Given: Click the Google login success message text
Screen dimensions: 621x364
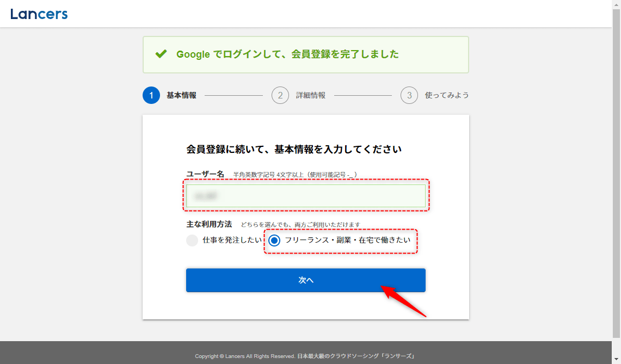Looking at the screenshot, I should pos(287,54).
